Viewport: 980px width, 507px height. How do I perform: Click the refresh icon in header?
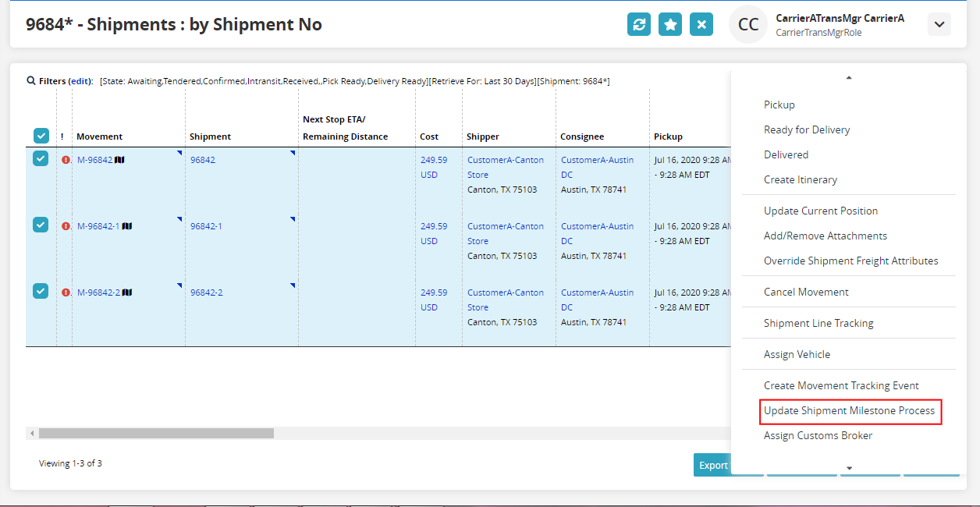639,24
